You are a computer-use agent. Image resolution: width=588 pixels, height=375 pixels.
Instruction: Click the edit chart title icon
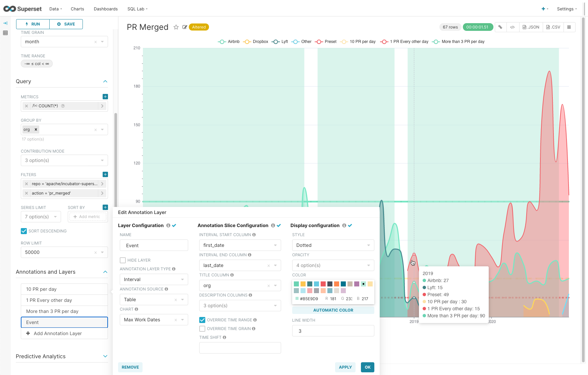pyautogui.click(x=184, y=27)
